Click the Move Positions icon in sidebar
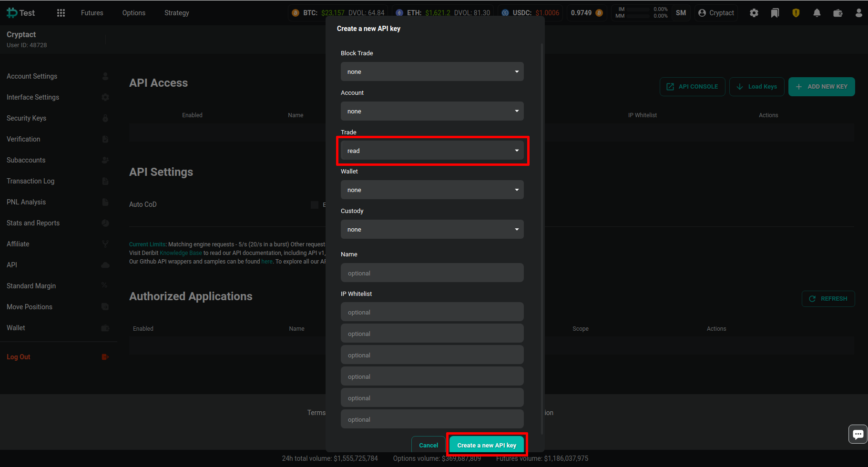 [x=105, y=307]
